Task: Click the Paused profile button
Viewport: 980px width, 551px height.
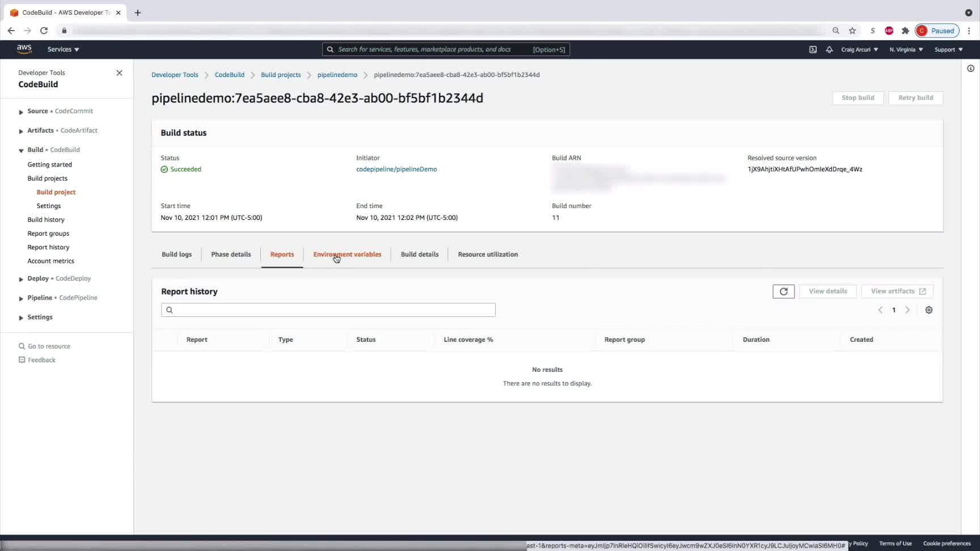Action: 937,31
